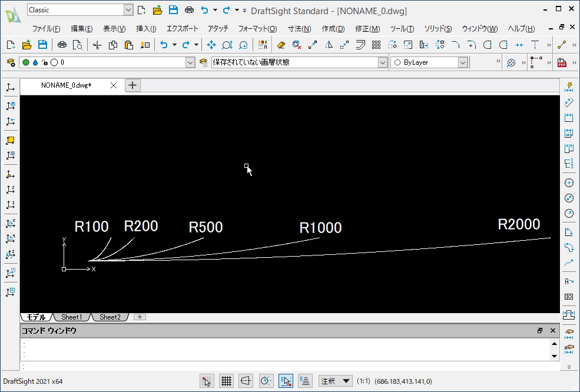Image resolution: width=580 pixels, height=392 pixels.
Task: Select the Extend tool icon
Action: (535, 45)
